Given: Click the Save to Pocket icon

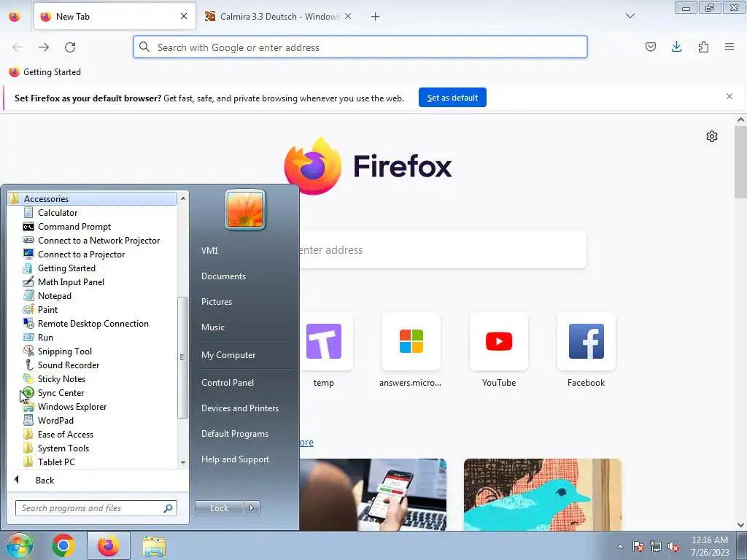Looking at the screenshot, I should click(650, 47).
